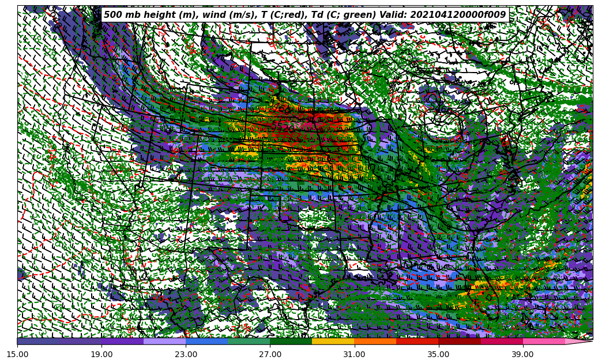Click the 27.00 colorbar tick label
The image size is (598, 364).
[x=270, y=354]
